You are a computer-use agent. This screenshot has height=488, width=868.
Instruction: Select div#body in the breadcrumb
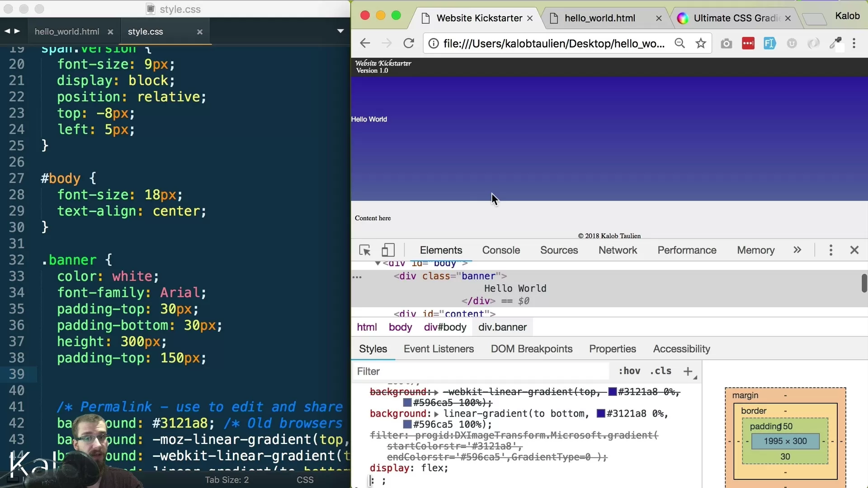[x=445, y=327]
